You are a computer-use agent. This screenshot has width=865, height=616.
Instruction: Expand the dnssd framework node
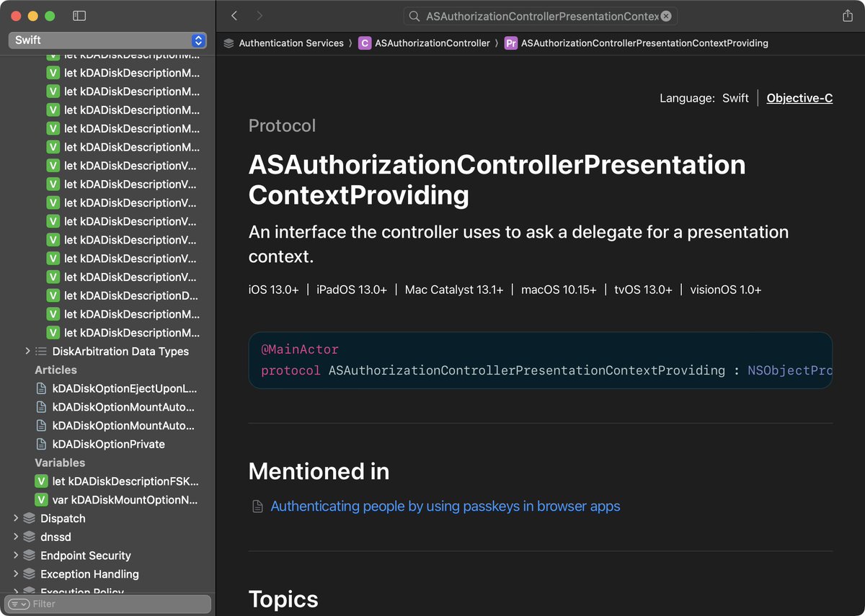pyautogui.click(x=16, y=537)
